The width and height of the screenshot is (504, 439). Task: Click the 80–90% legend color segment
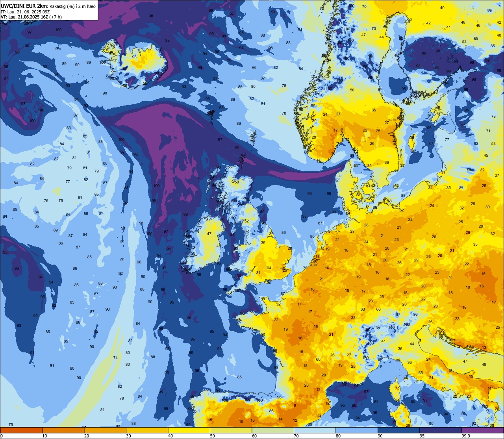(357, 430)
